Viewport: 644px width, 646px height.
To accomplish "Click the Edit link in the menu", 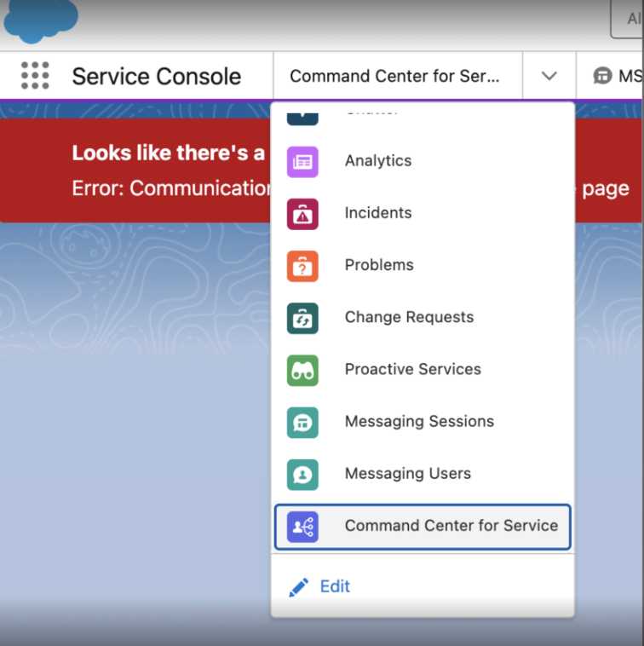I will 335,586.
